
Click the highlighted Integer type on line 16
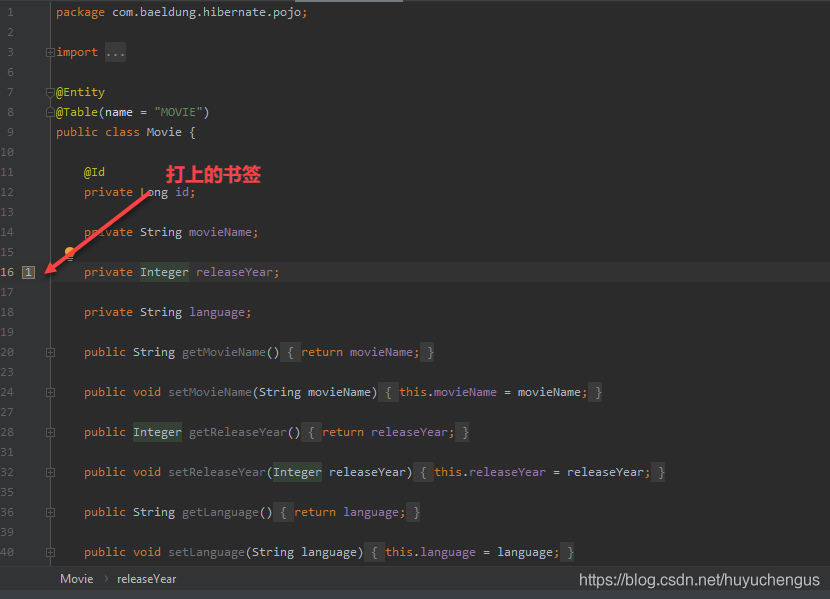(x=164, y=272)
